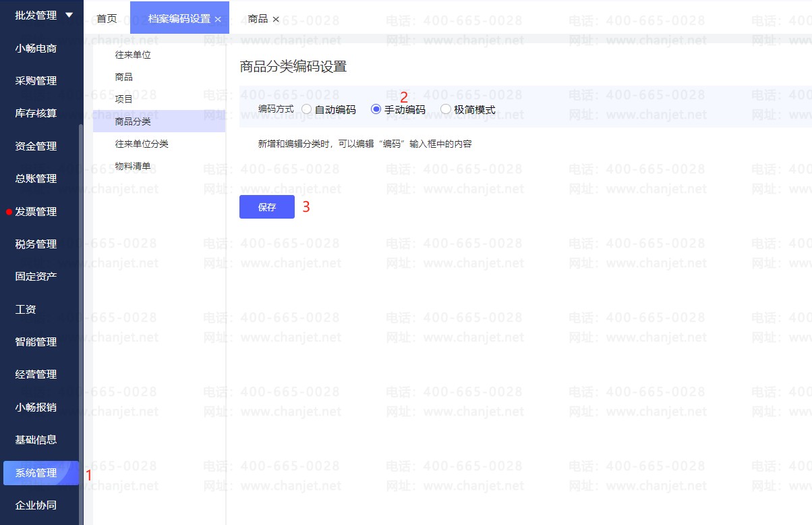Open 物料清单 coding settings

pos(133,166)
